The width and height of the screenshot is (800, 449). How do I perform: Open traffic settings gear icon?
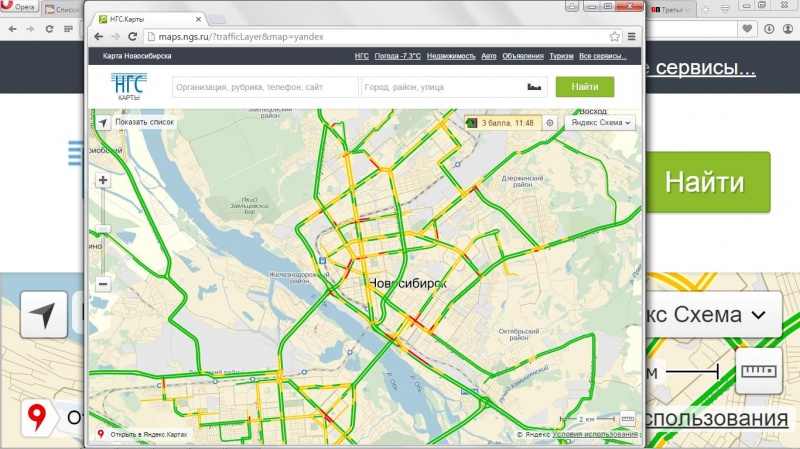(549, 123)
